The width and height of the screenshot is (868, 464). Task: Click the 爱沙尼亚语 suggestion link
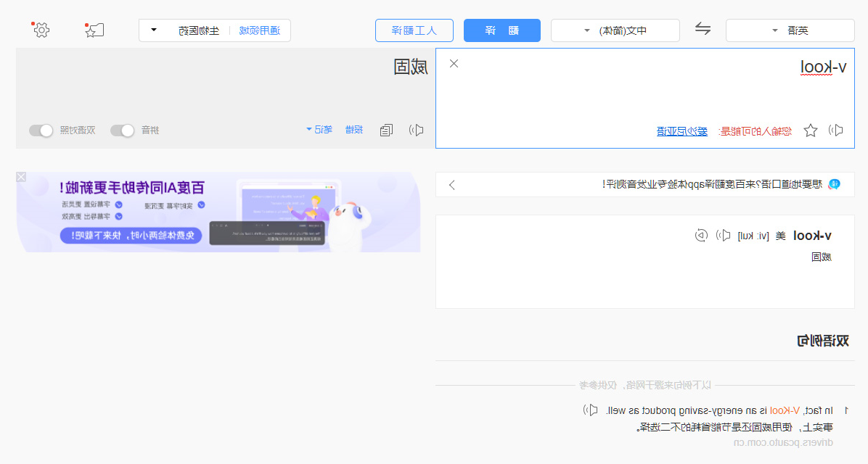pyautogui.click(x=682, y=131)
